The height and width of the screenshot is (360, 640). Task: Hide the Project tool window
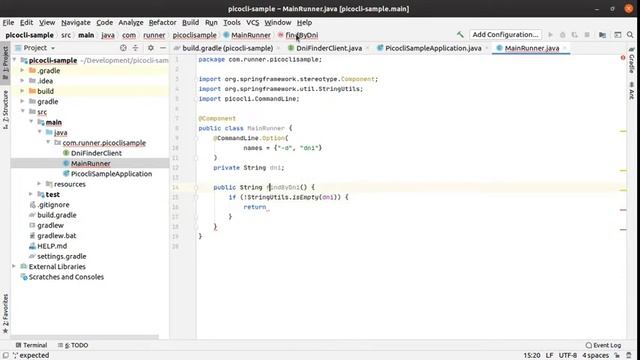[163, 48]
